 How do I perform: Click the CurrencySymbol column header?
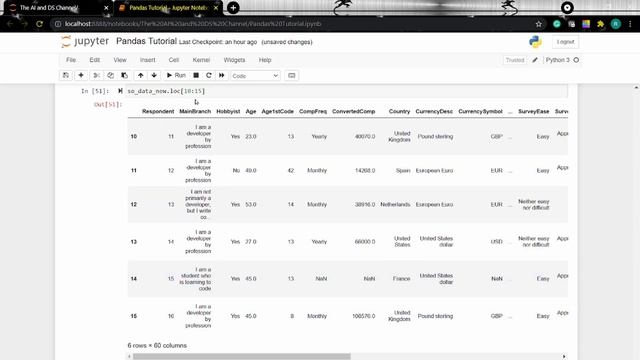point(480,111)
